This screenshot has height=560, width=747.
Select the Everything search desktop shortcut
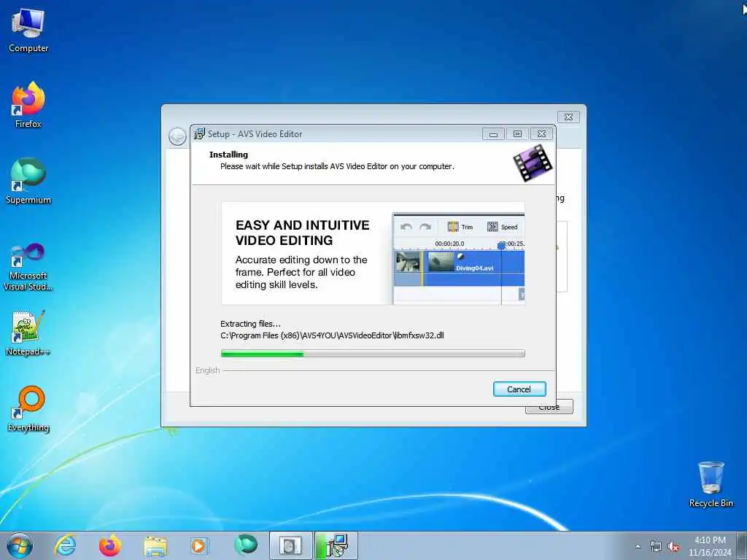(28, 408)
